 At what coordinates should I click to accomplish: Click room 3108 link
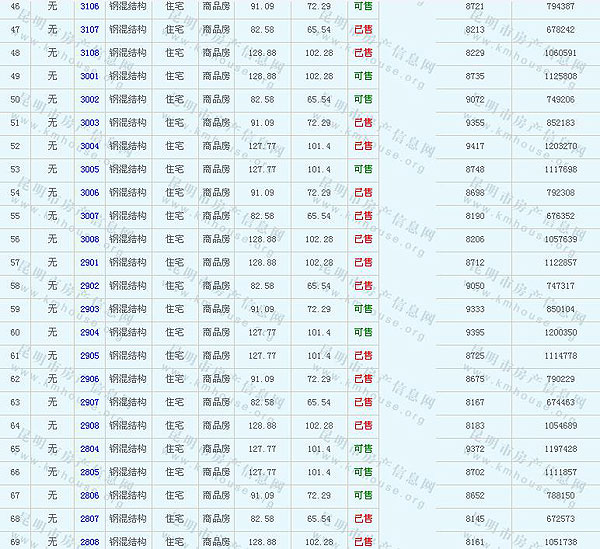(x=89, y=53)
